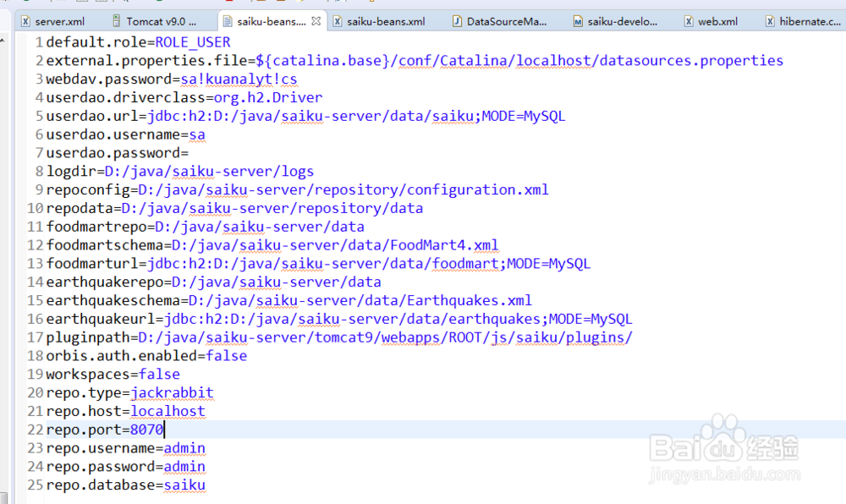This screenshot has height=504, width=846.
Task: Click the value ROLE_USER on line 1
Action: 193,42
